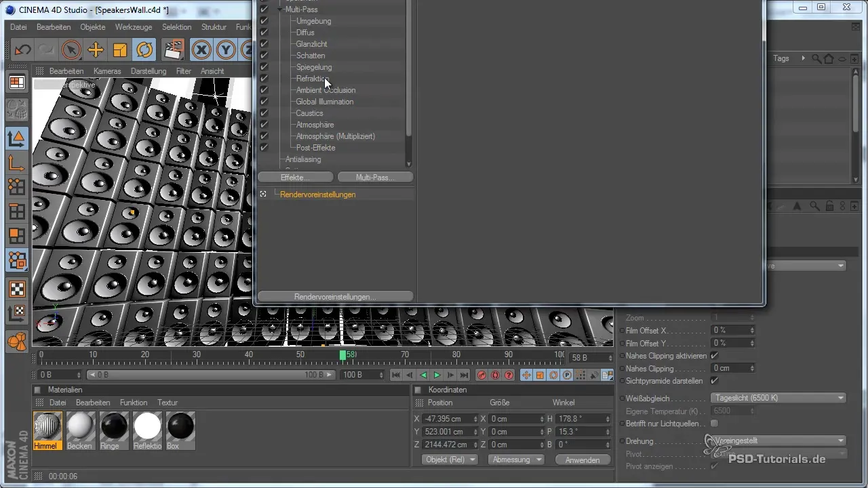
Task: Click the Winkel H input field
Action: click(582, 419)
